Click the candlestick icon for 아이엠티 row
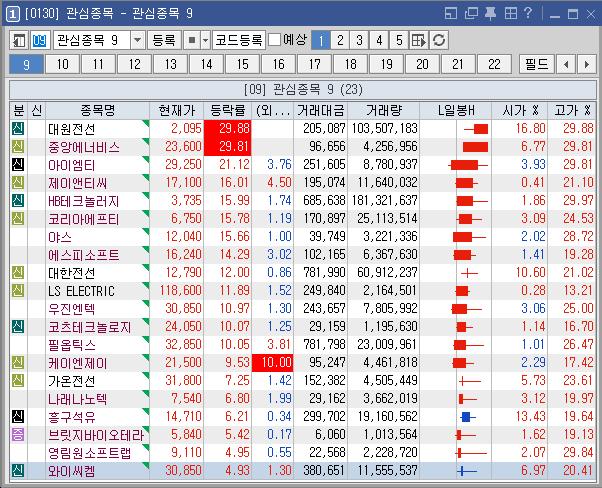The width and height of the screenshot is (602, 488). pyautogui.click(x=468, y=165)
